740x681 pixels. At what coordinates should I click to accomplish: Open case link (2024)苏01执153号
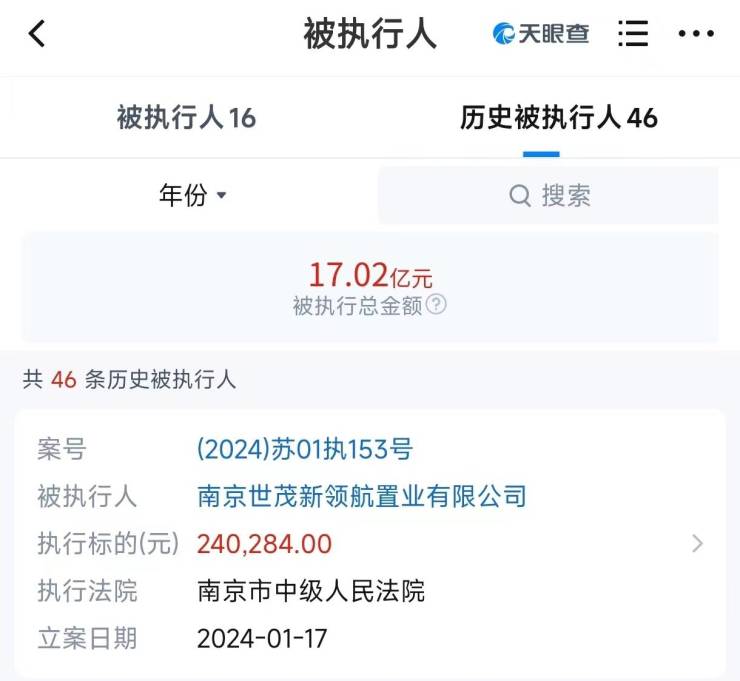coord(305,449)
